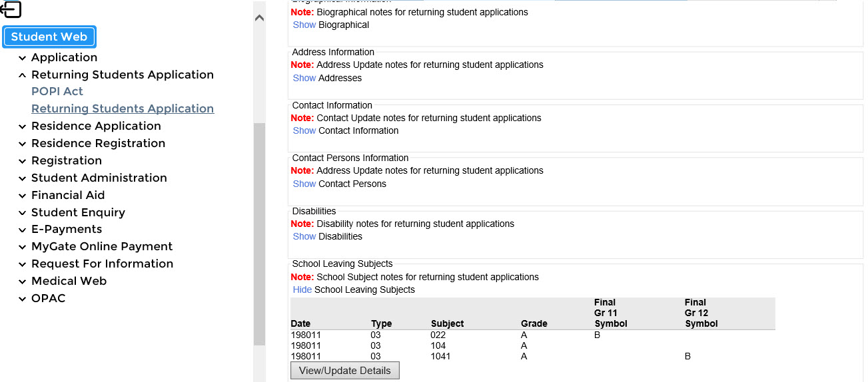
Task: Show the Biographical section
Action: click(x=304, y=25)
